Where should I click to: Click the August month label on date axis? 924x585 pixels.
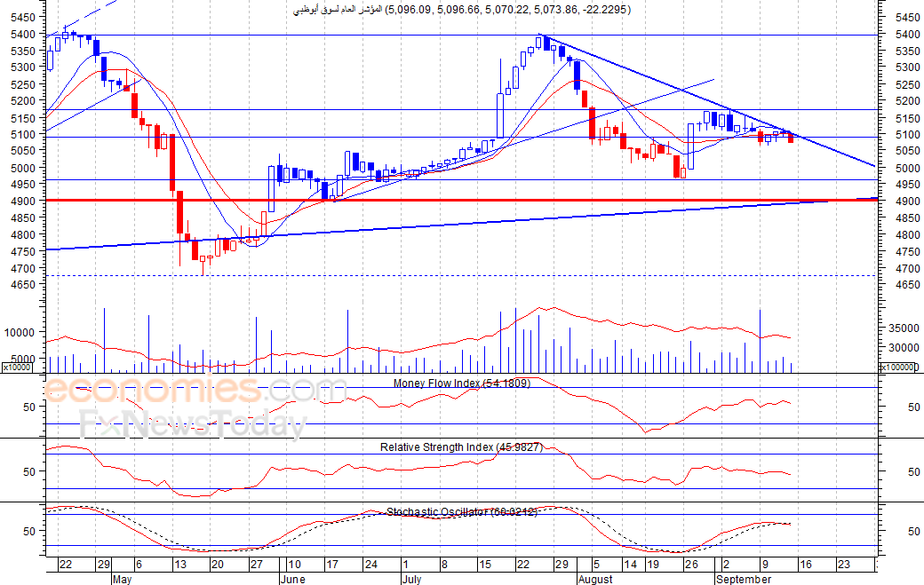pos(595,579)
